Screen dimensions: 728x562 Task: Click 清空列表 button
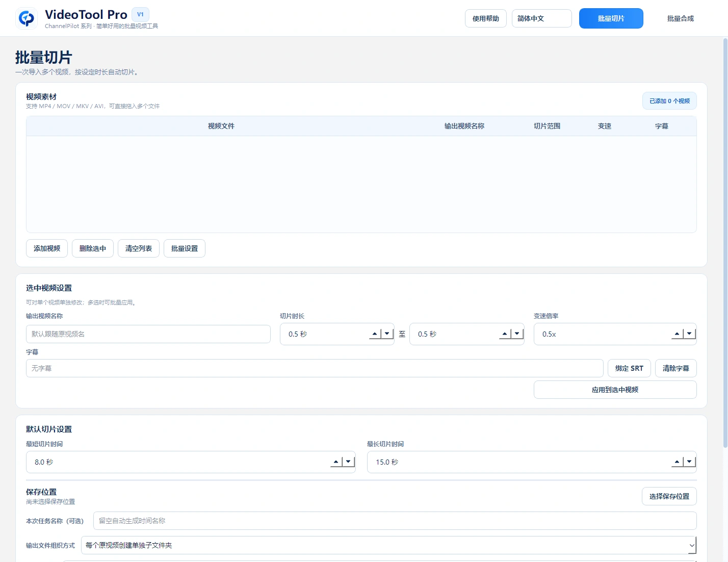(x=139, y=248)
